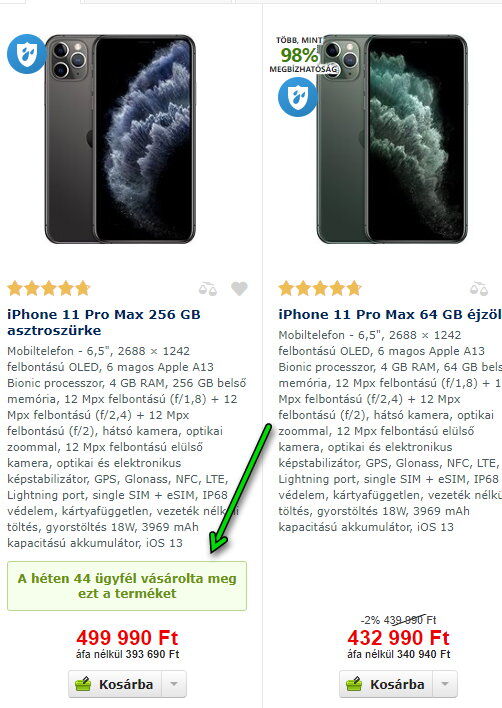Open the star rating of 64 GB iPhone
The image size is (502, 708).
tap(320, 288)
